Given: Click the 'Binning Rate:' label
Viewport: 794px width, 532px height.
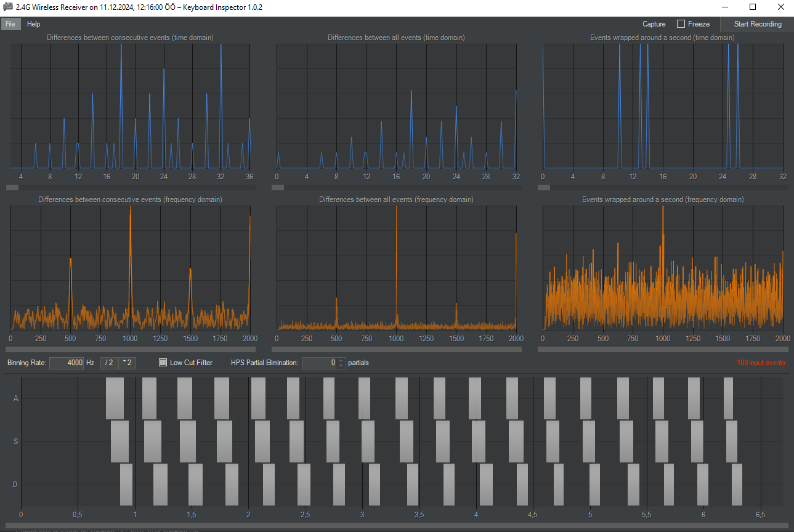Looking at the screenshot, I should pos(26,363).
